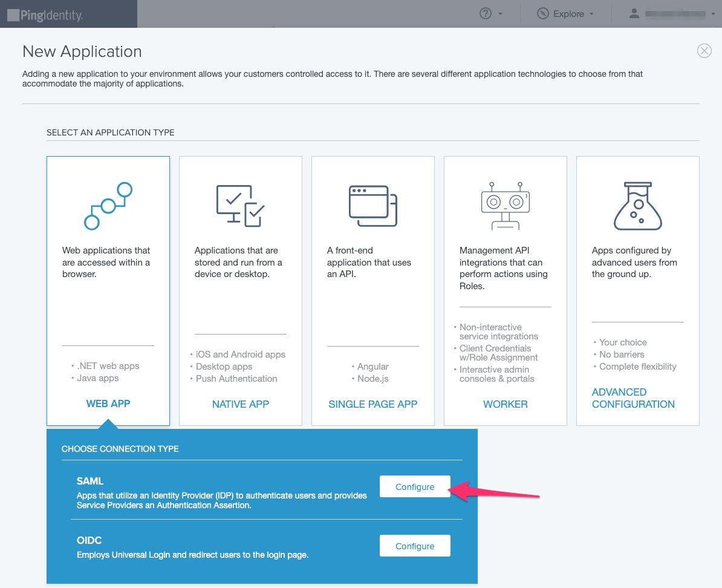Configure a SAML connection
This screenshot has width=722, height=588.
415,486
